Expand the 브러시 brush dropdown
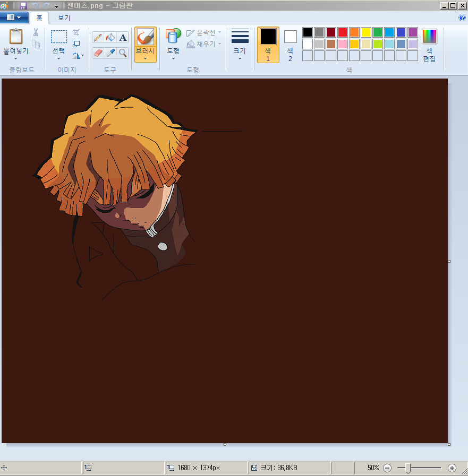Image resolution: width=468 pixels, height=476 pixels. (145, 58)
